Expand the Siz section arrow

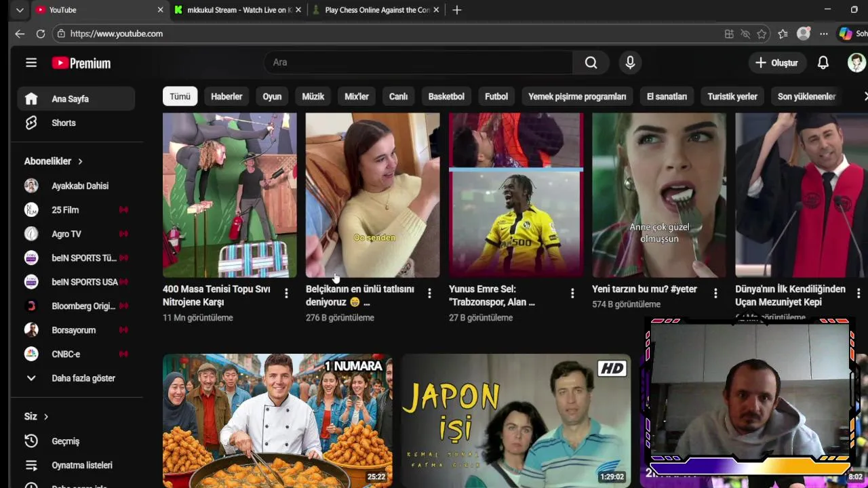(46, 417)
